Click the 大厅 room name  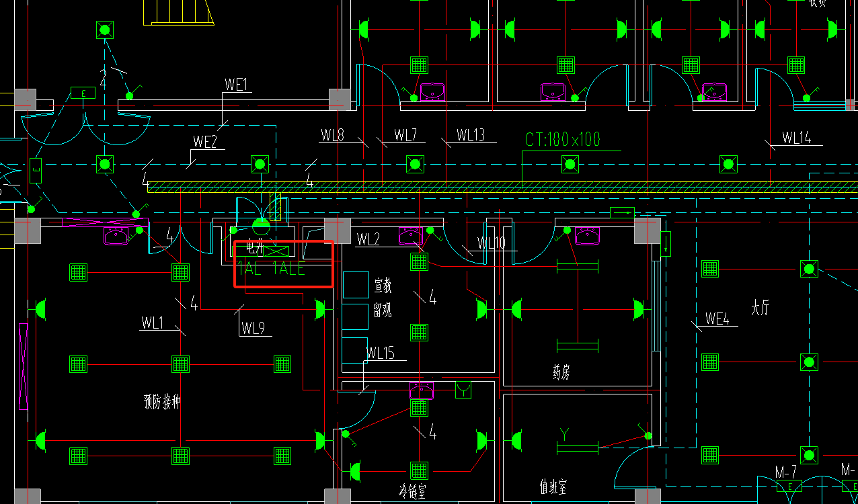pos(760,308)
